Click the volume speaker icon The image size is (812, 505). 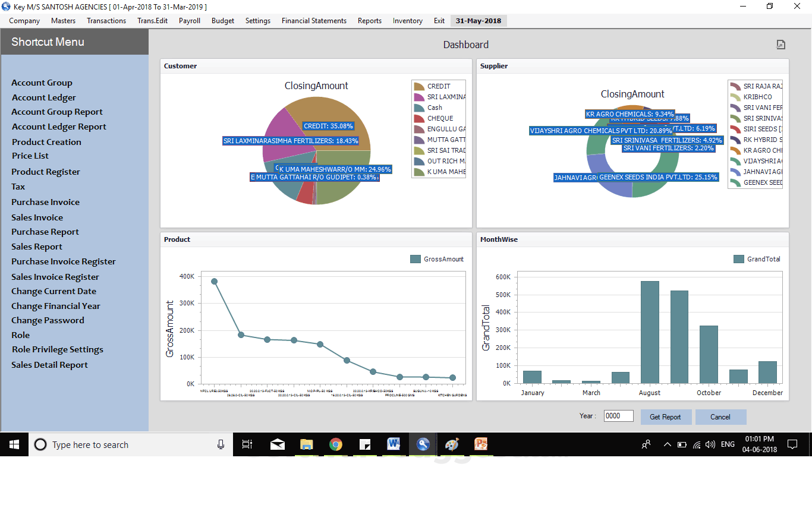[x=711, y=444]
